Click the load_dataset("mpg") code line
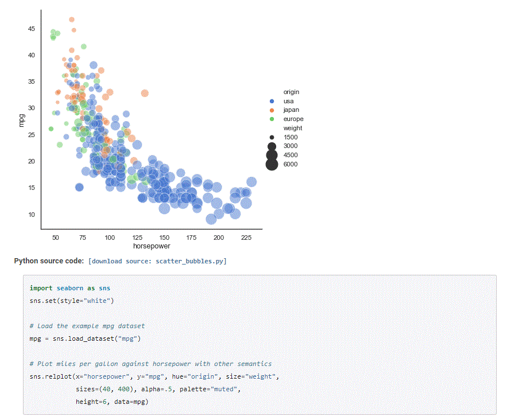Viewport: 507px width, 420px height. point(85,339)
